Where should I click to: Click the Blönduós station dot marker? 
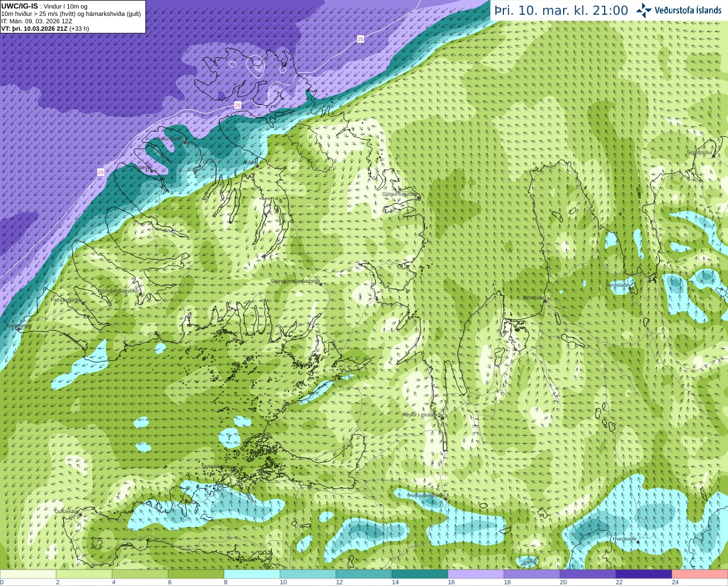545,302
